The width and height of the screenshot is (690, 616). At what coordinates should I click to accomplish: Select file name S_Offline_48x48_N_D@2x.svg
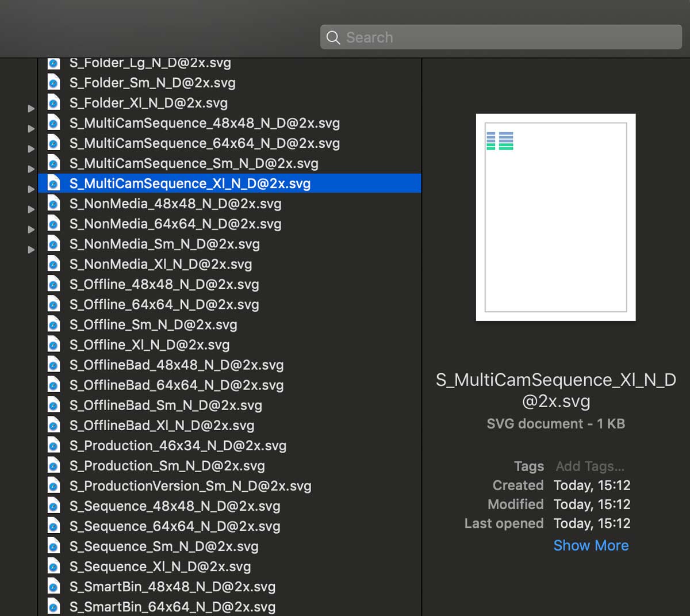coord(164,284)
